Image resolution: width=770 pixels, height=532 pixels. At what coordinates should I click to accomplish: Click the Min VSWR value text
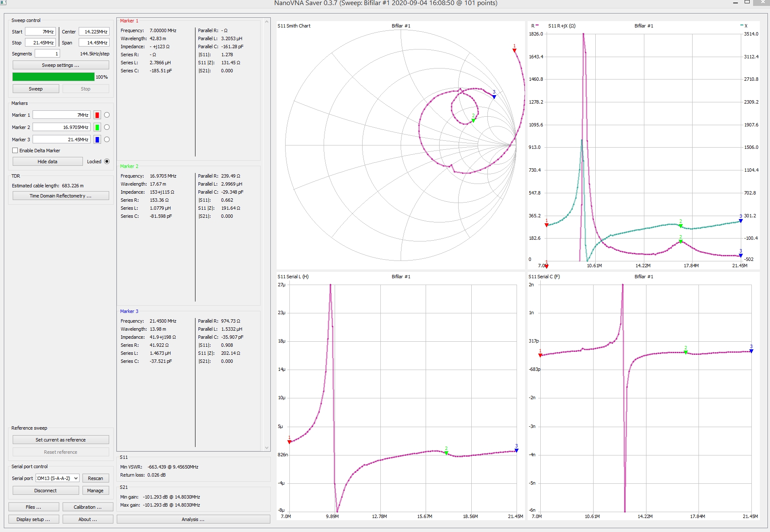(173, 467)
